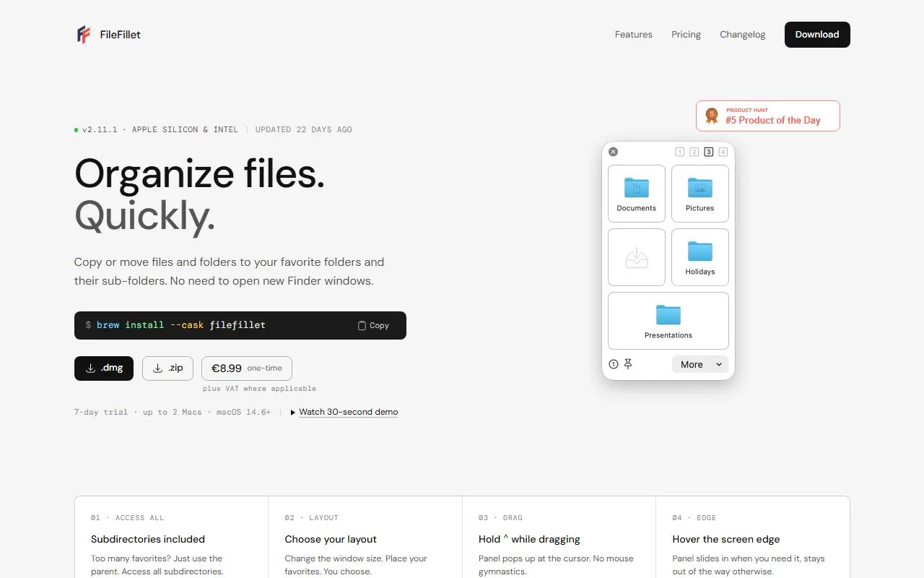Image resolution: width=924 pixels, height=578 pixels.
Task: Open the Features page
Action: click(x=633, y=35)
